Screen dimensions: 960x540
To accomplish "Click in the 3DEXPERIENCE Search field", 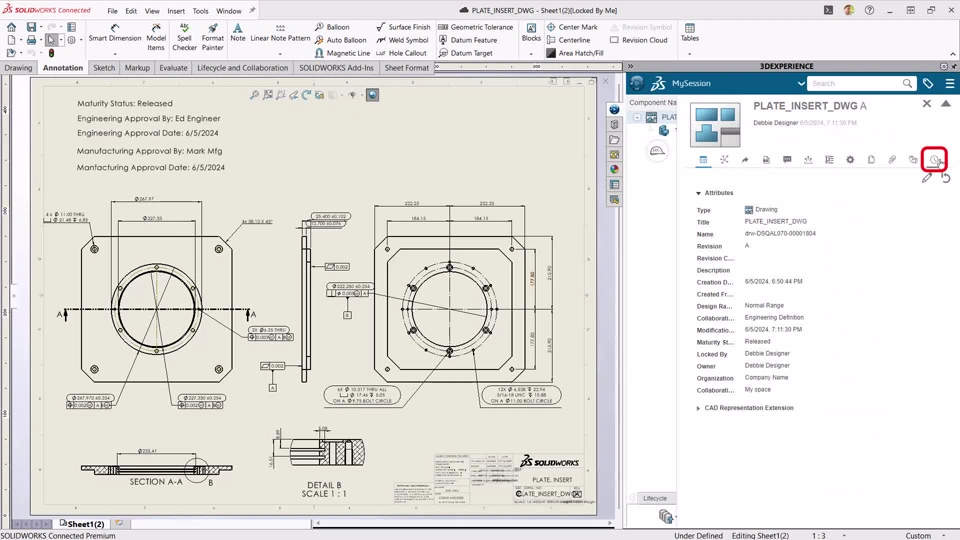I will (855, 84).
